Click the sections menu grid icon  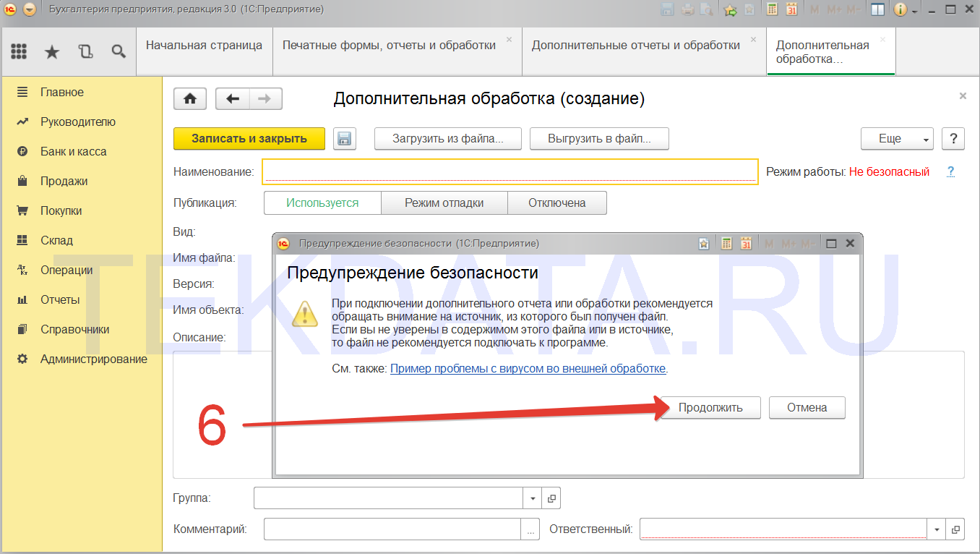pyautogui.click(x=19, y=51)
